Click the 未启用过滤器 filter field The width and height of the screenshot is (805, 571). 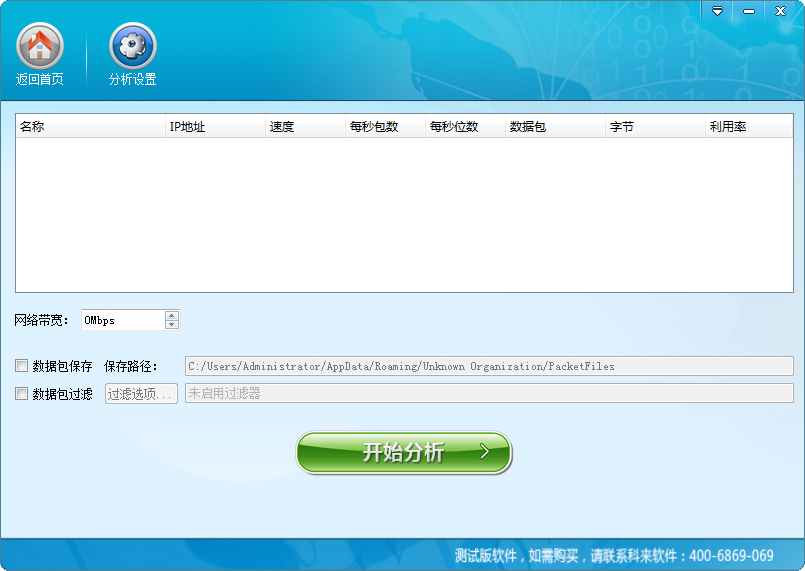click(489, 393)
